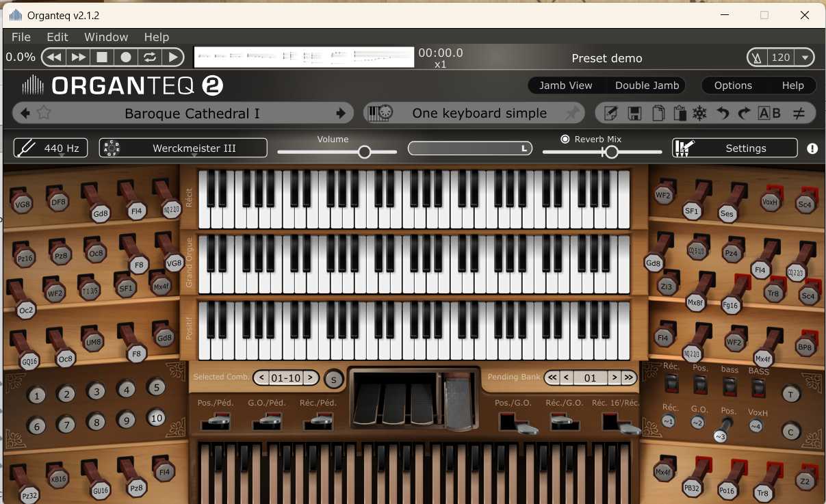826x504 pixels.
Task: Click the paste clipboard icon
Action: pos(679,114)
